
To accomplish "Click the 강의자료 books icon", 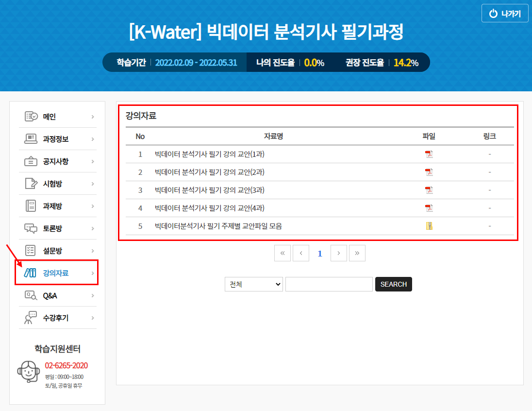I will click(x=30, y=273).
